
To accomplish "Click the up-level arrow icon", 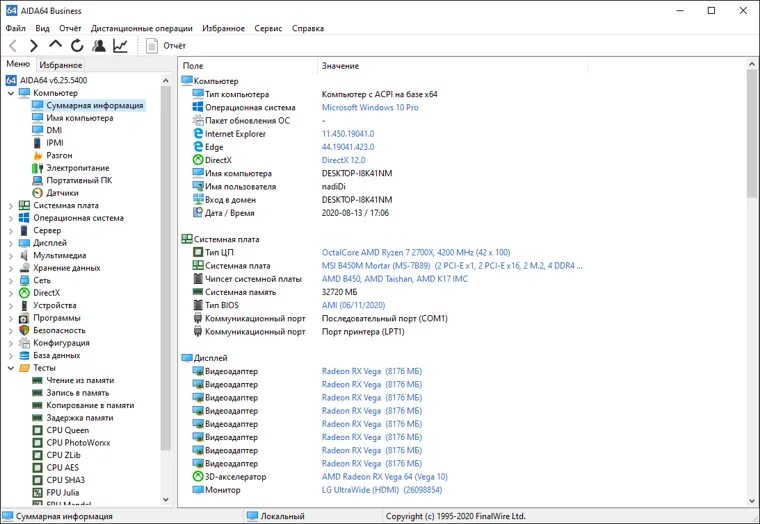I will [x=55, y=45].
